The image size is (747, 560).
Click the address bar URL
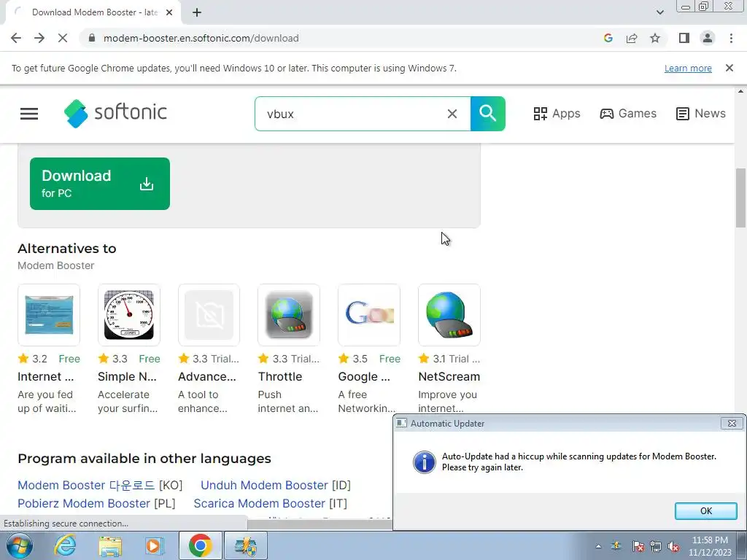[201, 38]
